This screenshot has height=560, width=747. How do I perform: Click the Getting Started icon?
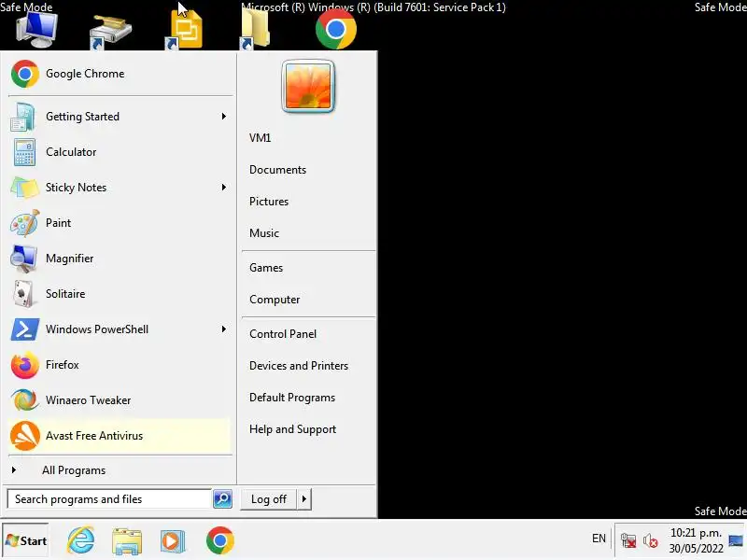tap(22, 117)
